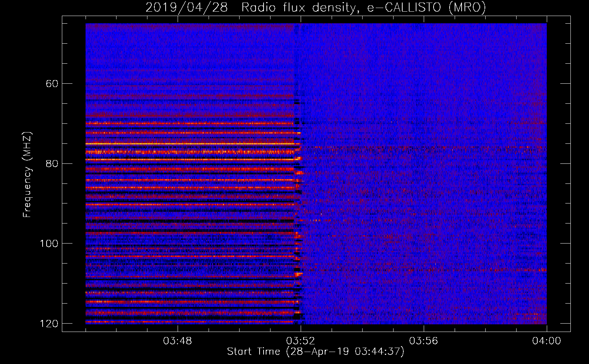
Task: Click the 03:52 time tick label
Action: tap(301, 341)
